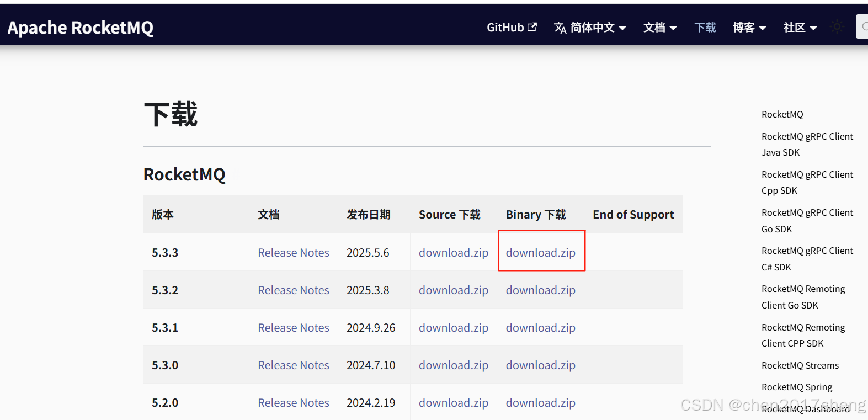Download source zip for version 5.3.2
Screen dimensions: 868x420
454,290
